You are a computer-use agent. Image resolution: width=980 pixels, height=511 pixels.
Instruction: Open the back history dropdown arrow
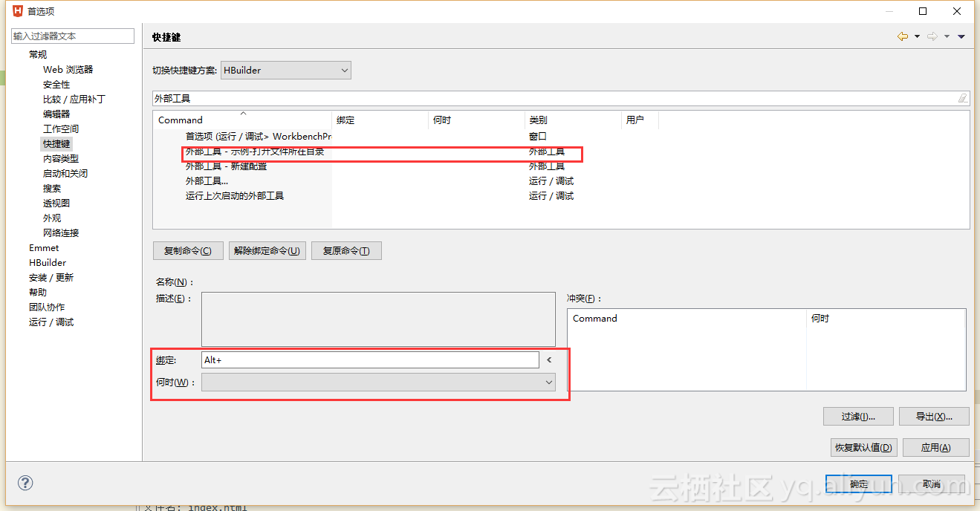917,36
